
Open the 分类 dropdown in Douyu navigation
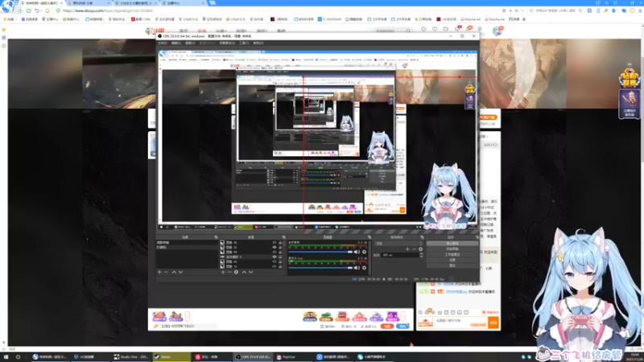[x=221, y=31]
